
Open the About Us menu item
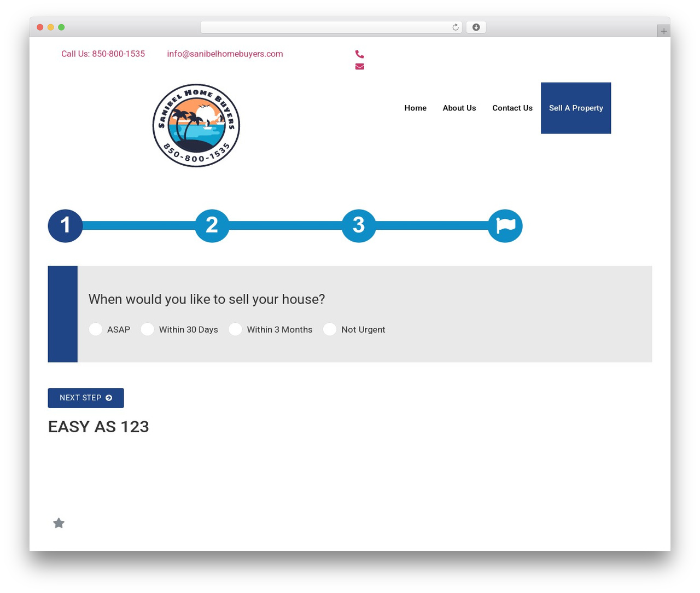tap(459, 108)
